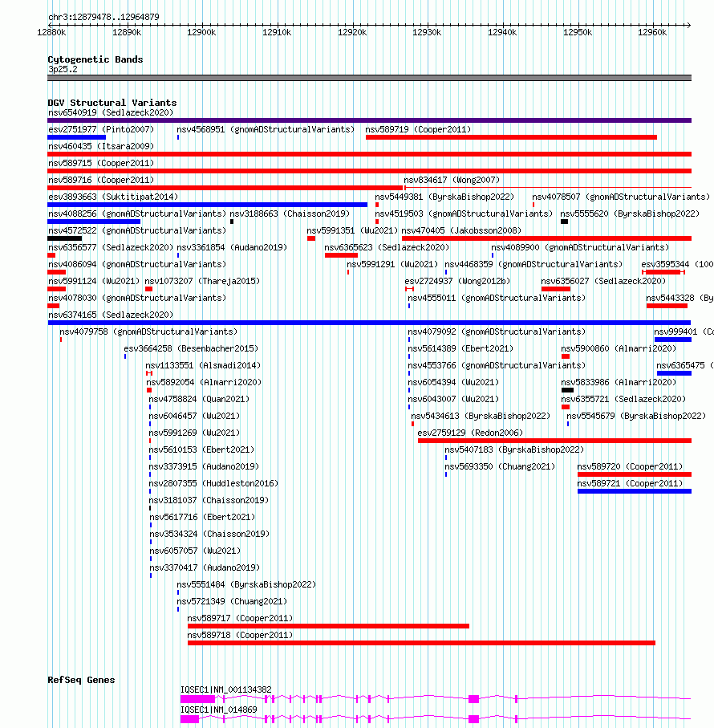Open nsv589718 (Cooper2011) variant label
Viewport: 714px width, 728px height.
(241, 635)
